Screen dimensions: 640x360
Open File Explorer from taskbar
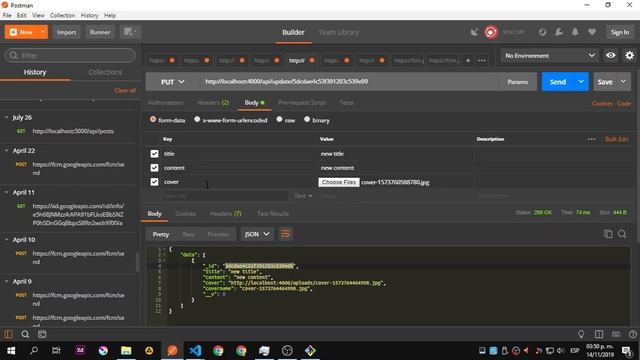pos(126,351)
